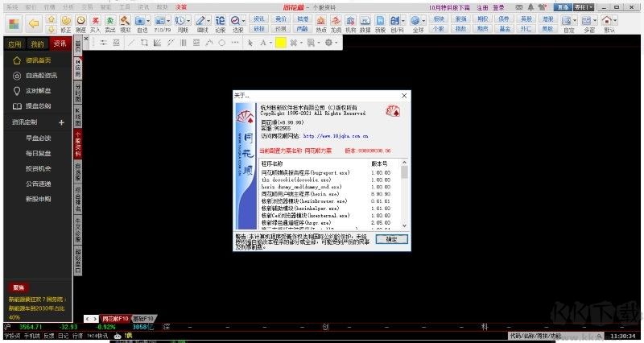Click the yellow back arrow toolbar icon
This screenshot has height=343, width=644.
click(34, 24)
